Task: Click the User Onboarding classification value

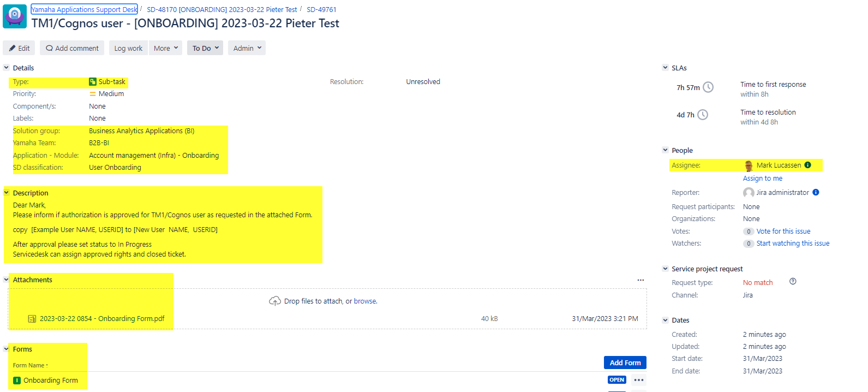Action: (115, 168)
